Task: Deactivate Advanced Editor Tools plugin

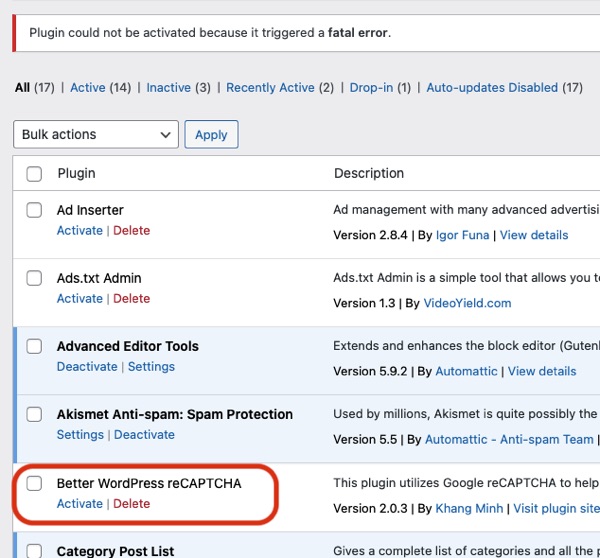Action: pyautogui.click(x=87, y=367)
